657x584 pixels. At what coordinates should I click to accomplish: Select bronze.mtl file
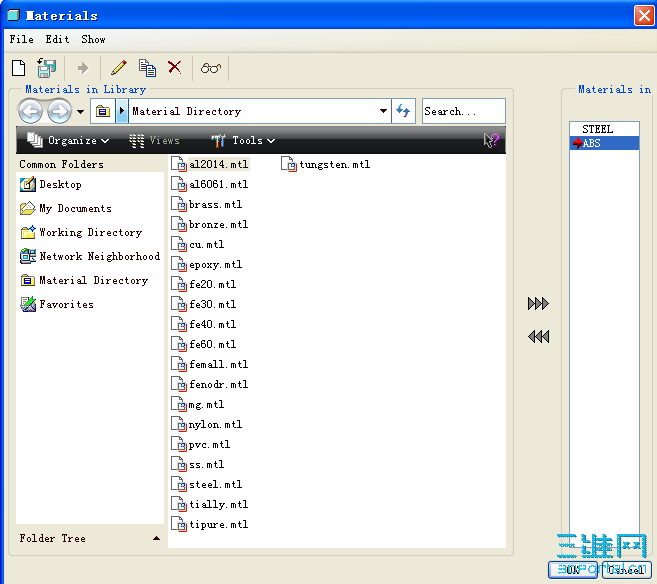[210, 225]
